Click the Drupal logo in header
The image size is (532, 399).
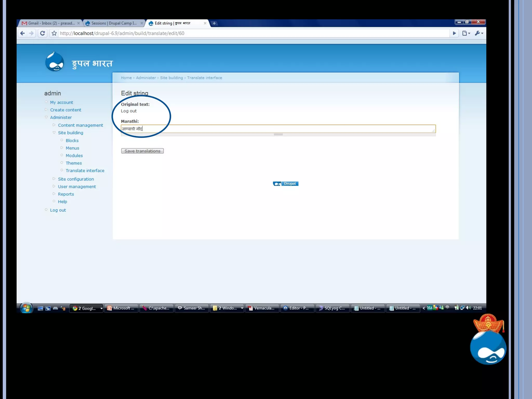point(55,62)
